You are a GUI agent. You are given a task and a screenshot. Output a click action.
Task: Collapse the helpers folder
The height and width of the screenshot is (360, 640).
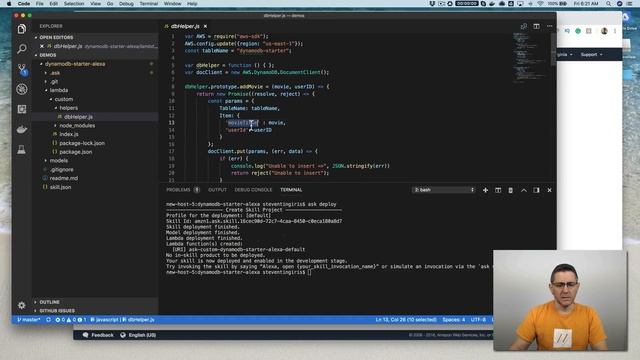pos(68,108)
